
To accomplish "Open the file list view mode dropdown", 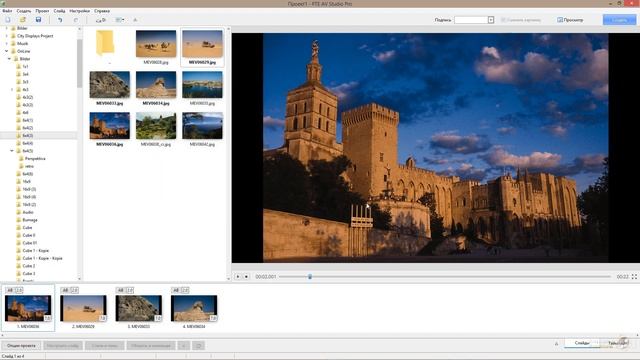I will pos(120,20).
